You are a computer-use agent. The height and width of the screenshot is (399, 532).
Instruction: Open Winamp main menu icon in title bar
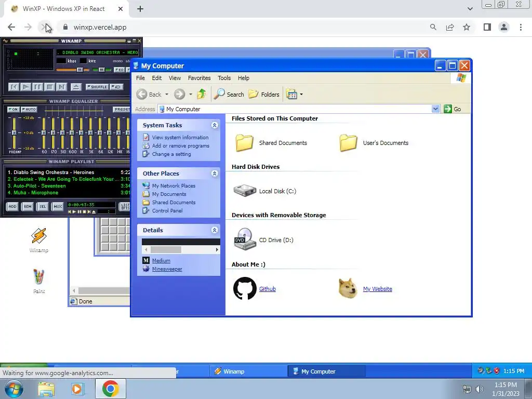click(x=5, y=41)
